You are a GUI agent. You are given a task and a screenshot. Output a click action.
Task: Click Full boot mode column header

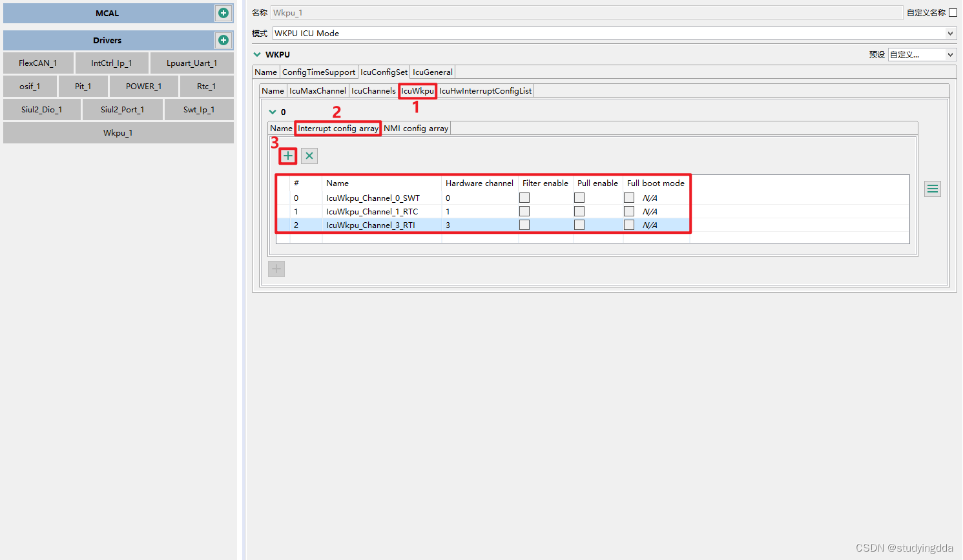tap(656, 183)
